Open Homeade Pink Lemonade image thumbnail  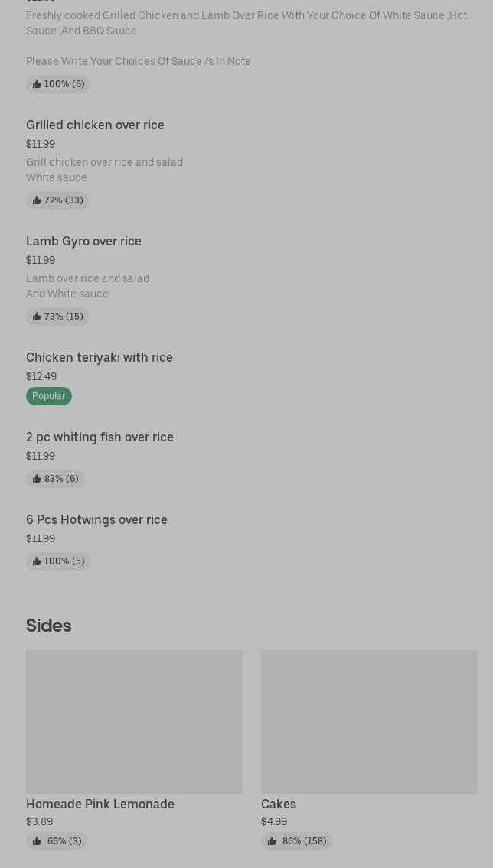click(x=134, y=721)
